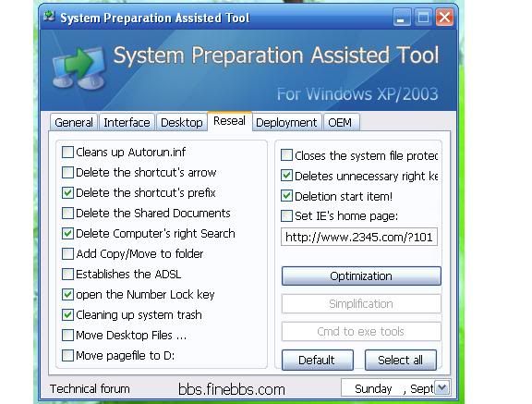Click the IE home page URL field

[x=359, y=237]
